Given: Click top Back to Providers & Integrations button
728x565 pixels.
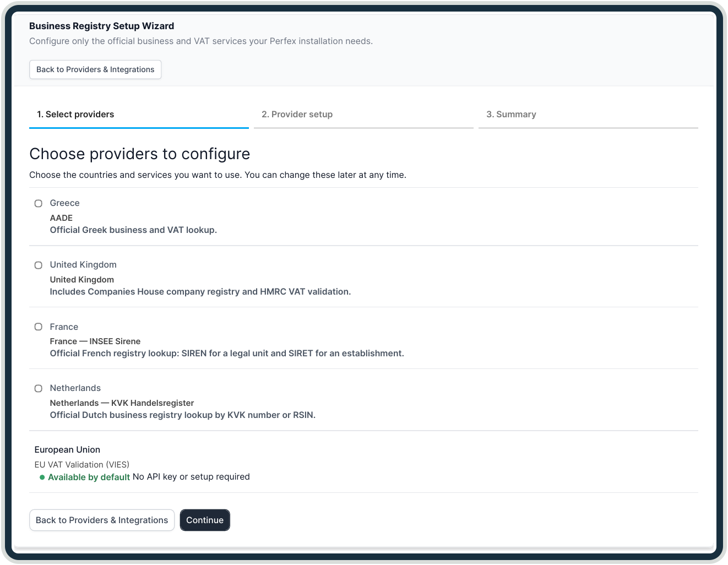Looking at the screenshot, I should click(x=95, y=69).
